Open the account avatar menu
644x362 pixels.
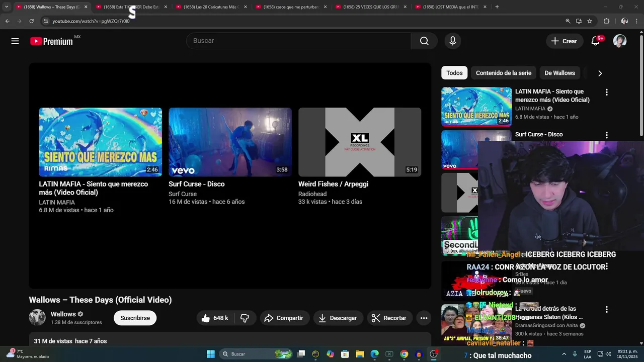620,41
